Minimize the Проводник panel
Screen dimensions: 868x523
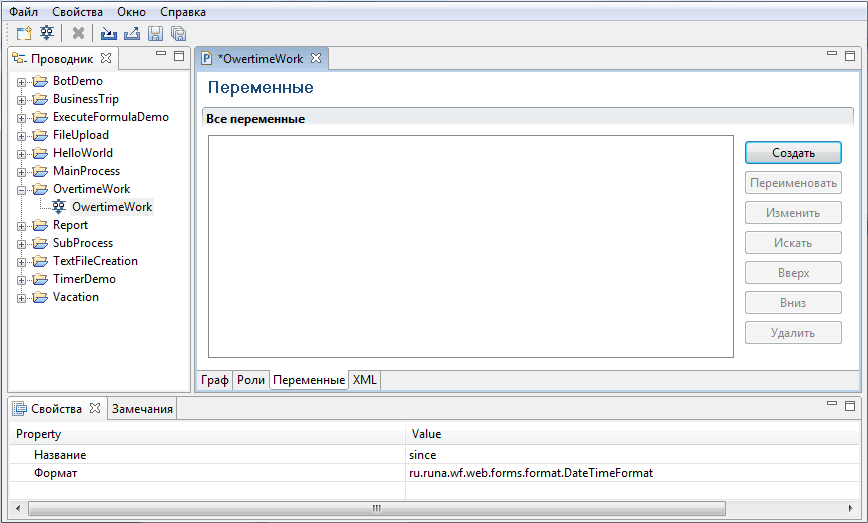click(x=161, y=54)
